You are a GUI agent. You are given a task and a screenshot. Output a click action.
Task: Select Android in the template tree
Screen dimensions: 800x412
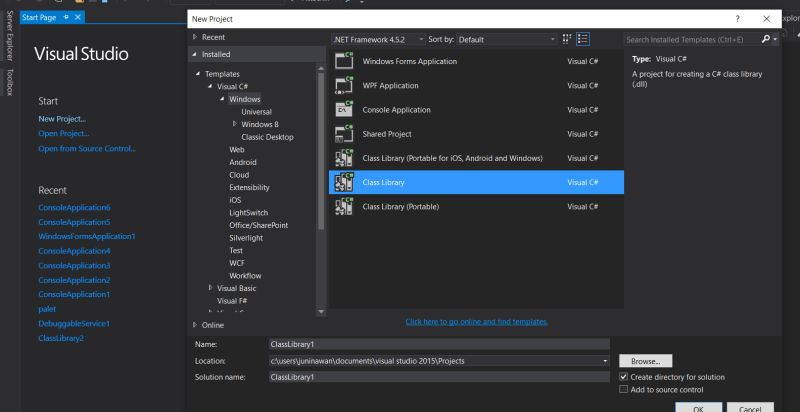[x=243, y=162]
